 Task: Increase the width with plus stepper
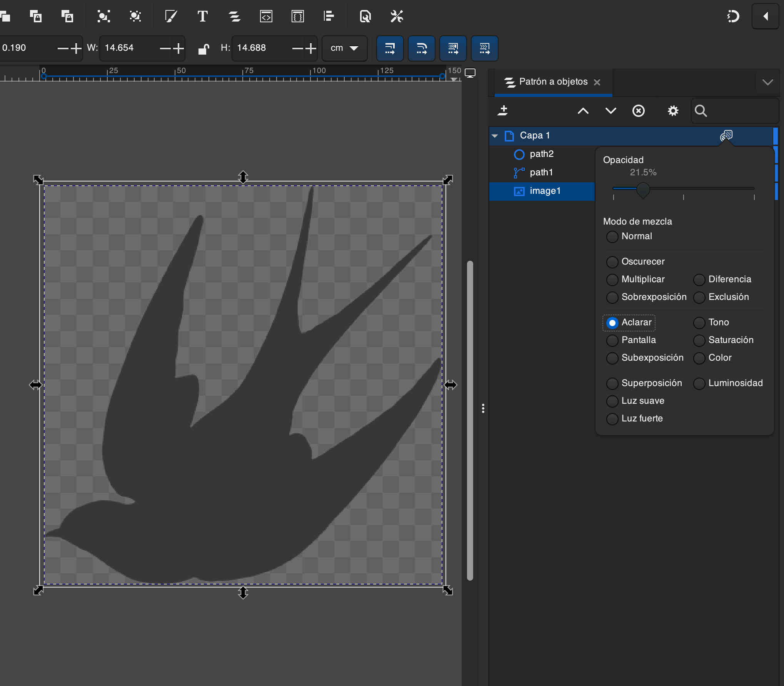178,48
